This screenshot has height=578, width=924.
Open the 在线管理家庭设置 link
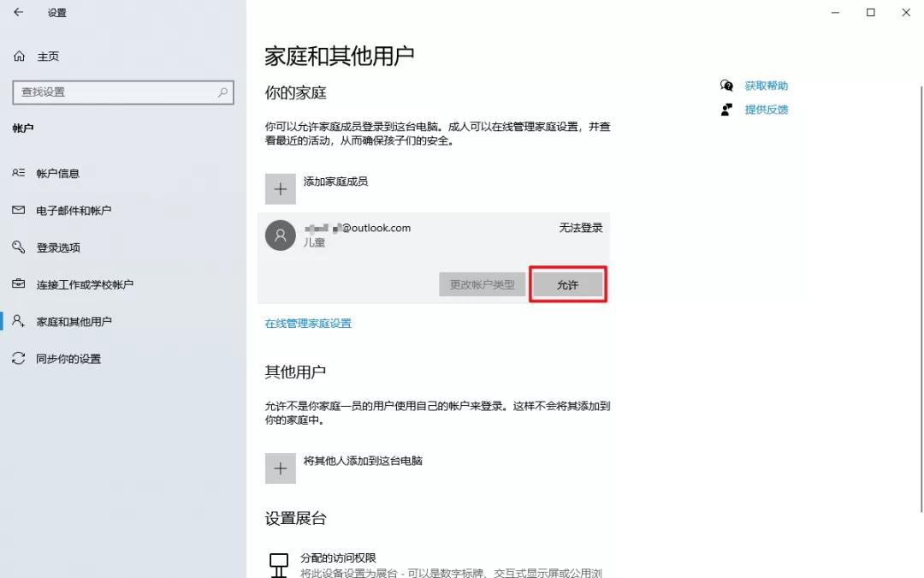[308, 323]
